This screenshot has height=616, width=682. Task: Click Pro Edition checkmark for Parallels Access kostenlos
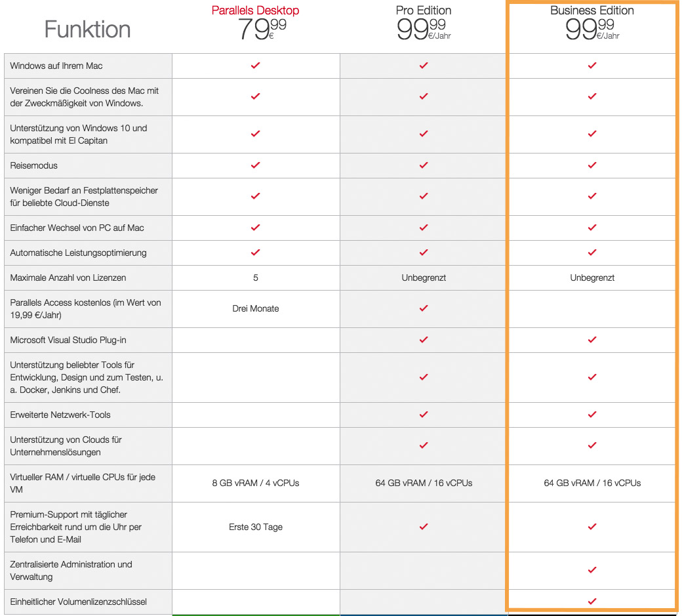[x=424, y=308]
